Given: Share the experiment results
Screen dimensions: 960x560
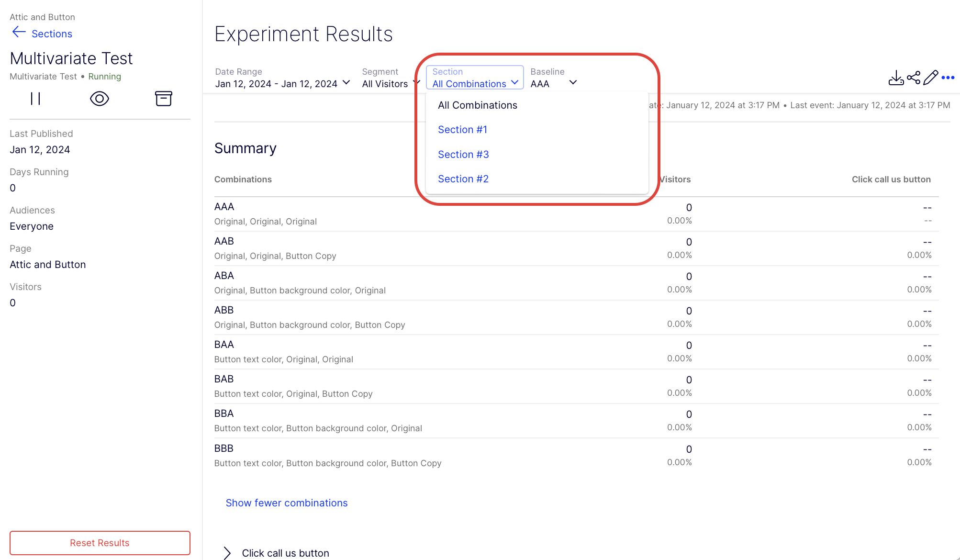Looking at the screenshot, I should (914, 78).
